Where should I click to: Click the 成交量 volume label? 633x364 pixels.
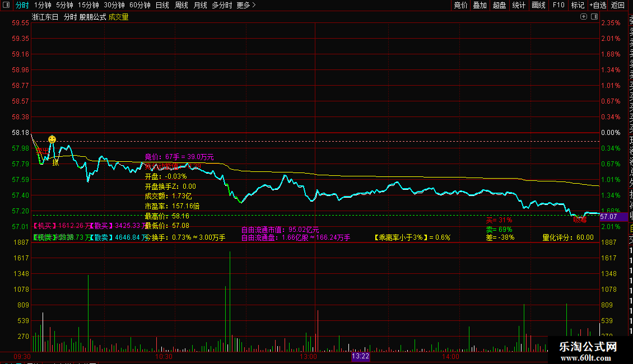[118, 17]
